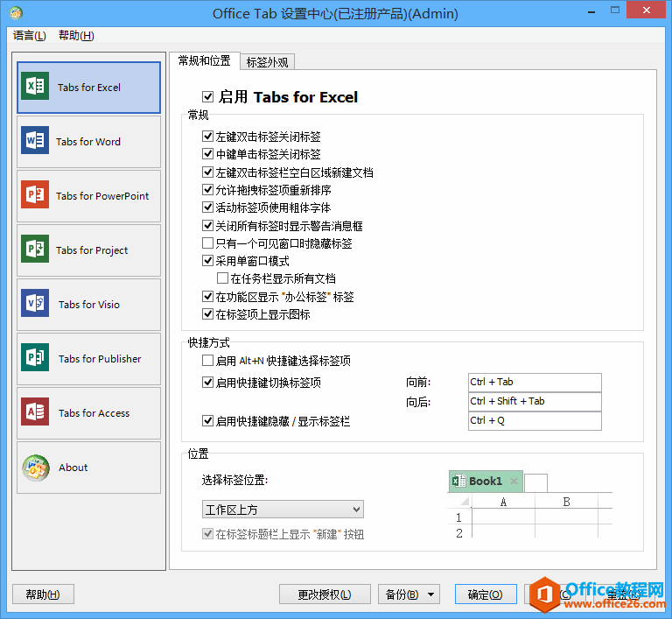Open the About icon in sidebar
Viewport: 672px width, 619px height.
point(36,468)
